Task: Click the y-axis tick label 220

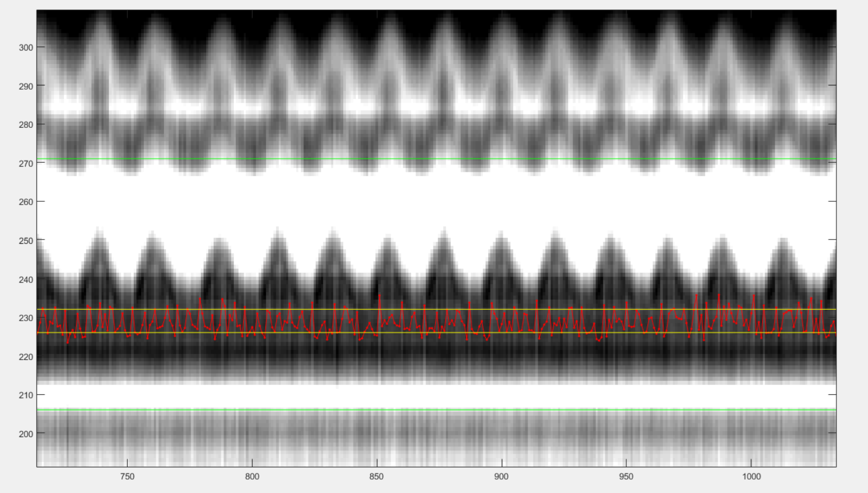Action: click(26, 357)
